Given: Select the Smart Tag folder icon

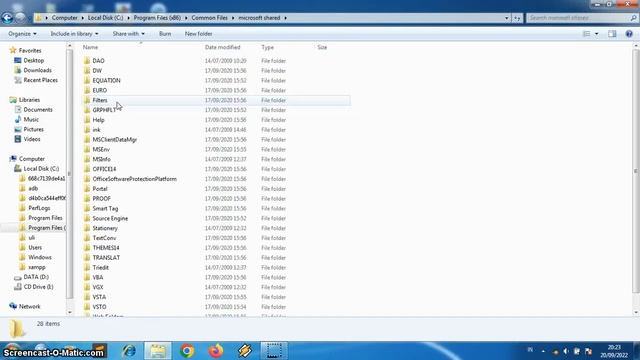Looking at the screenshot, I should coord(87,208).
